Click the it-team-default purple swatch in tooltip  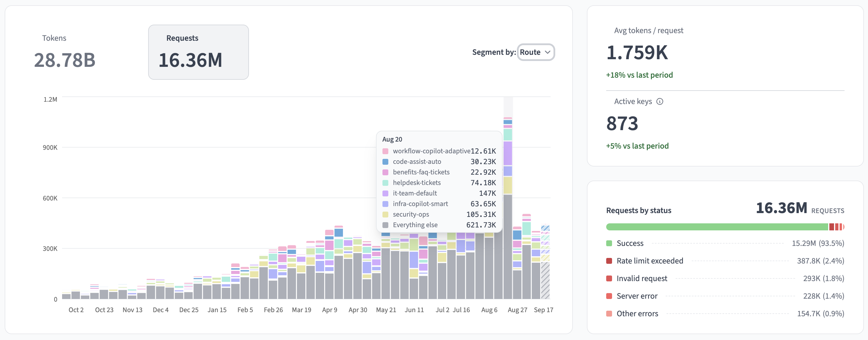click(385, 193)
